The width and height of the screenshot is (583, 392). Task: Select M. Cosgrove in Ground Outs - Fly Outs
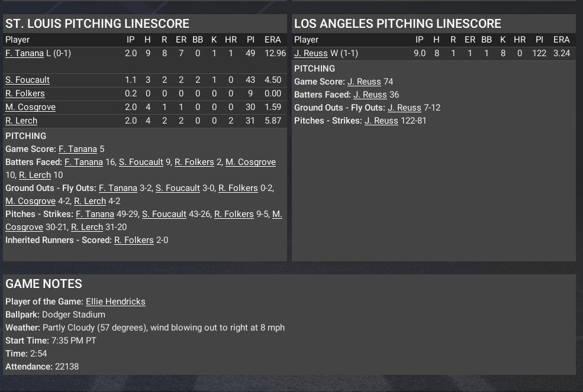click(x=30, y=201)
